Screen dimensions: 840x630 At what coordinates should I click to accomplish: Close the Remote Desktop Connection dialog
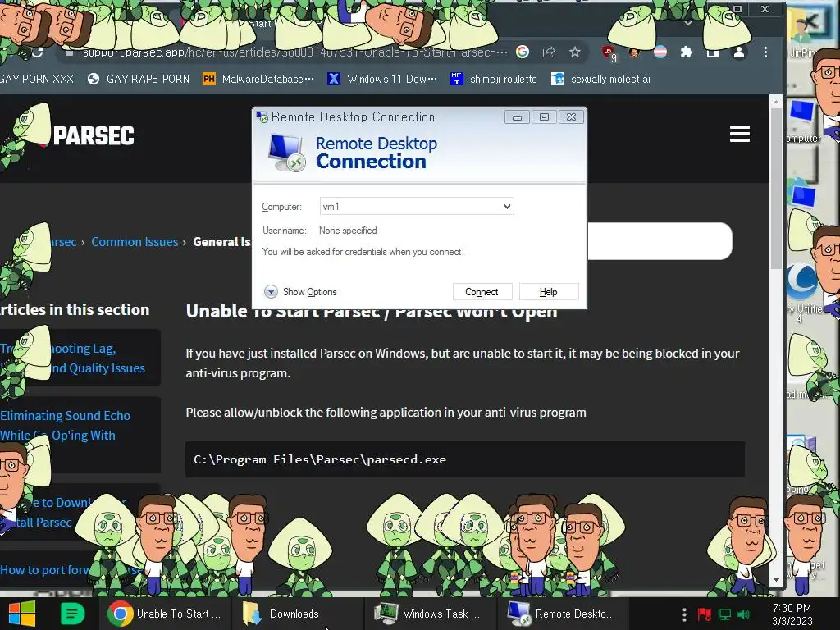point(571,117)
